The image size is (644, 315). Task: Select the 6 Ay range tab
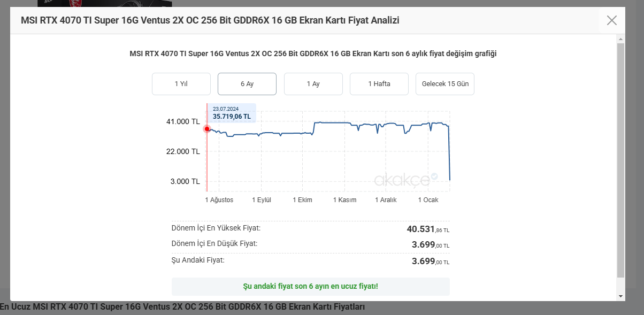[247, 84]
